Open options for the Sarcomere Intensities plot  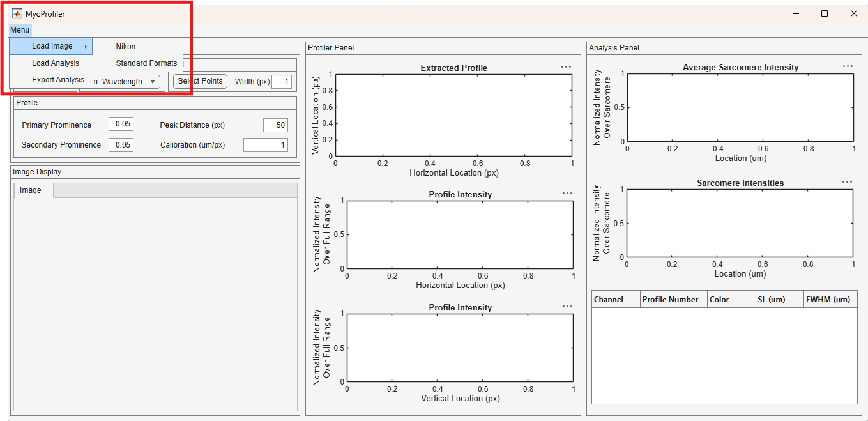(x=847, y=181)
